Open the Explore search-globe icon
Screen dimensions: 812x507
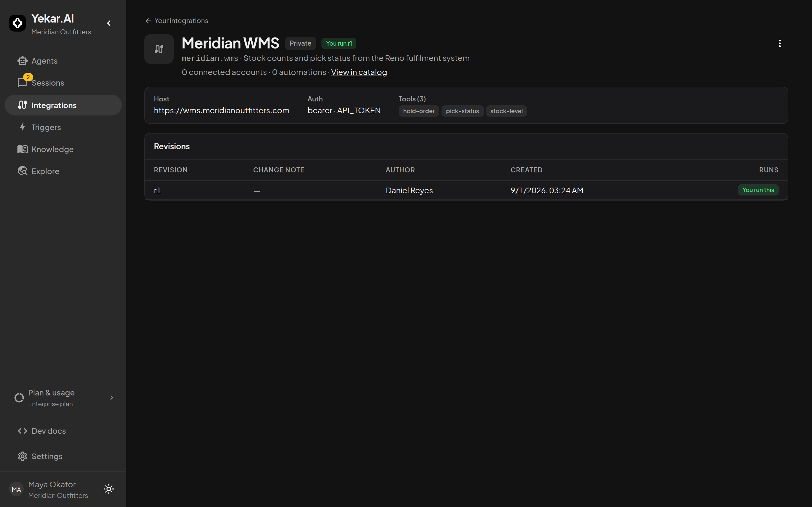pyautogui.click(x=23, y=171)
